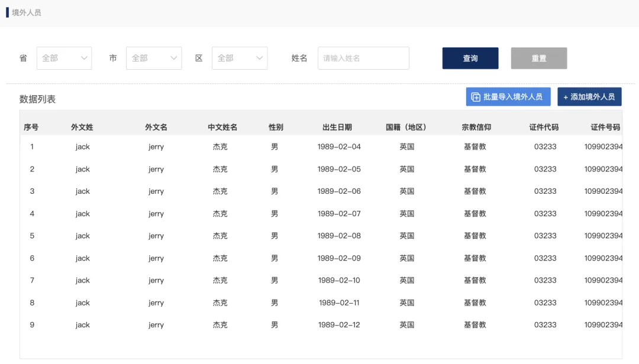Select birth date 1989-02-09 cell
639x364 pixels.
339,258
